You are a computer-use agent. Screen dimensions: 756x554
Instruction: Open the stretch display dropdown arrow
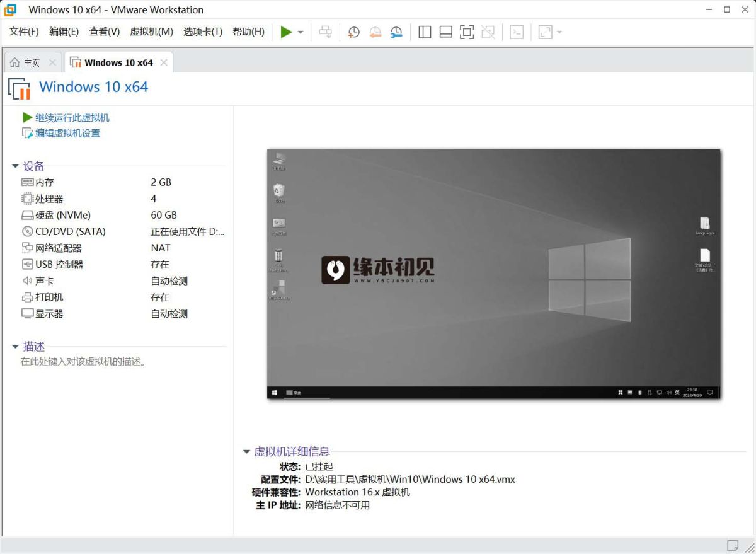pos(559,32)
